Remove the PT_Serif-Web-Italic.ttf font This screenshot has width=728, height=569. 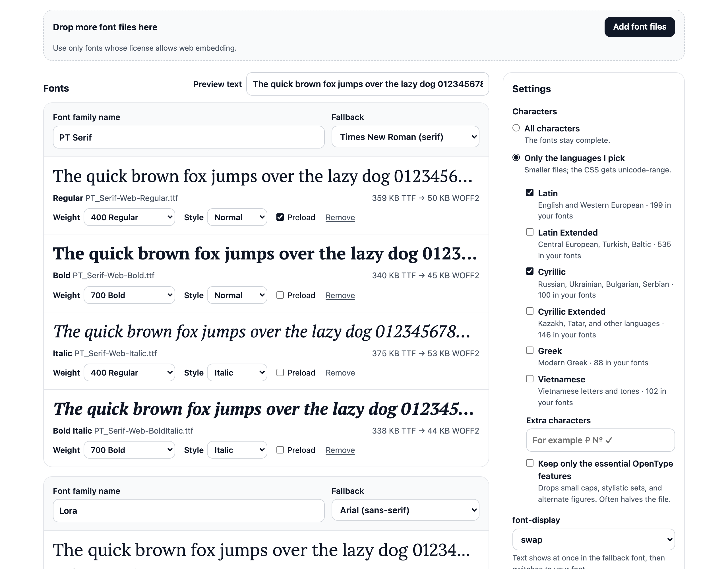coord(340,372)
